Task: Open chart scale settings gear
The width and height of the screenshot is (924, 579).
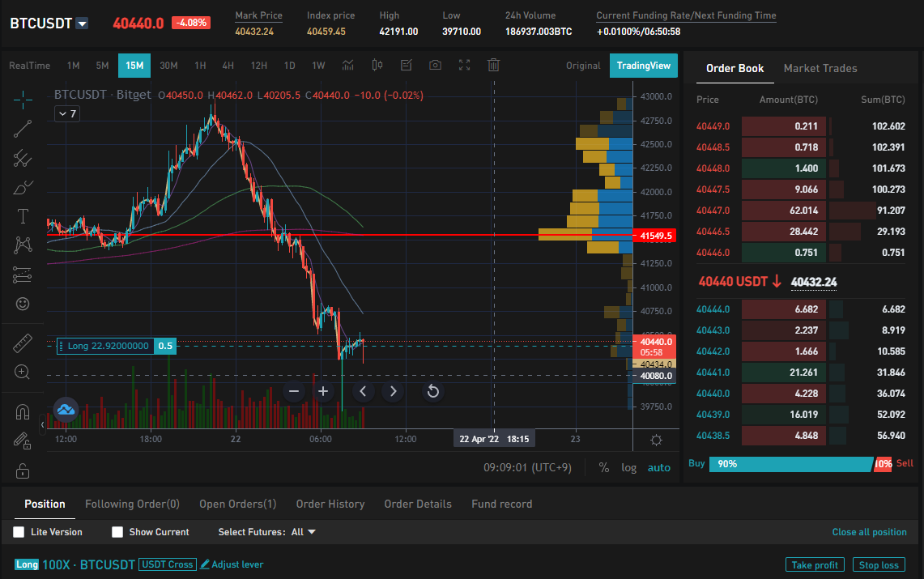Action: 656,440
